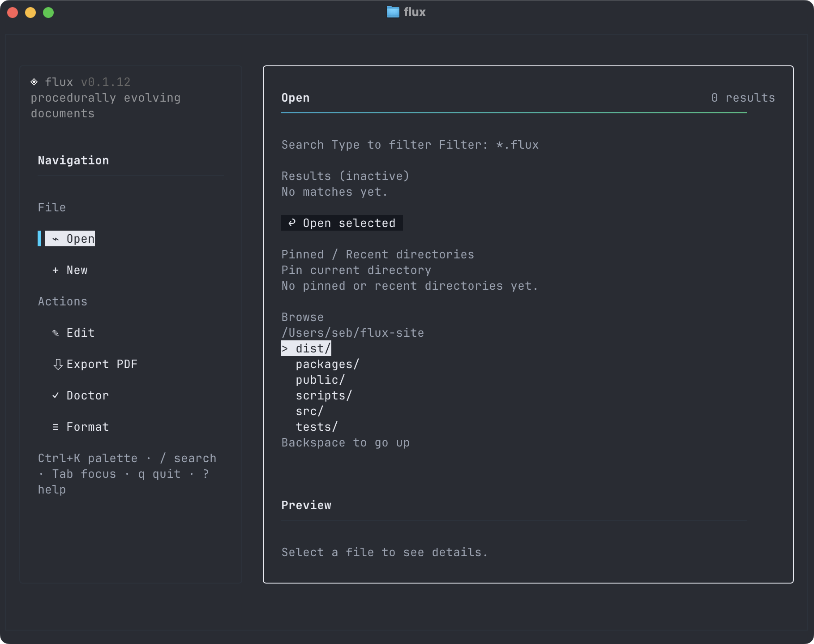The image size is (814, 644).
Task: Click the search filter field
Action: coord(410,144)
